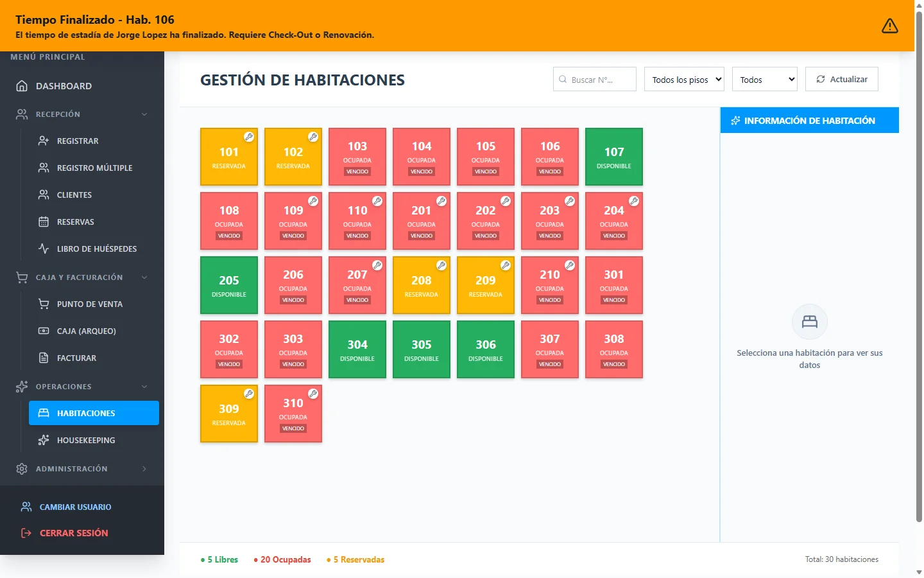Click the Registrar add-user icon
The width and height of the screenshot is (924, 578).
coord(44,141)
